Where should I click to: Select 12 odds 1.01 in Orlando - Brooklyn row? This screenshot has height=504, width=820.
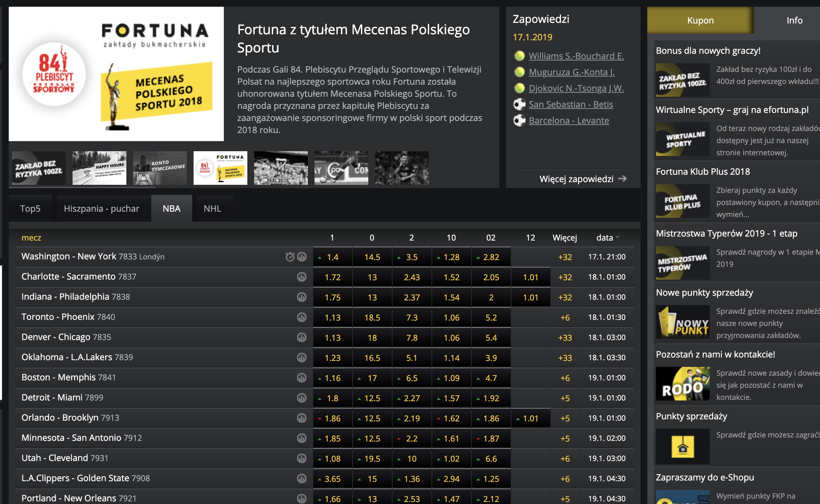coord(531,418)
